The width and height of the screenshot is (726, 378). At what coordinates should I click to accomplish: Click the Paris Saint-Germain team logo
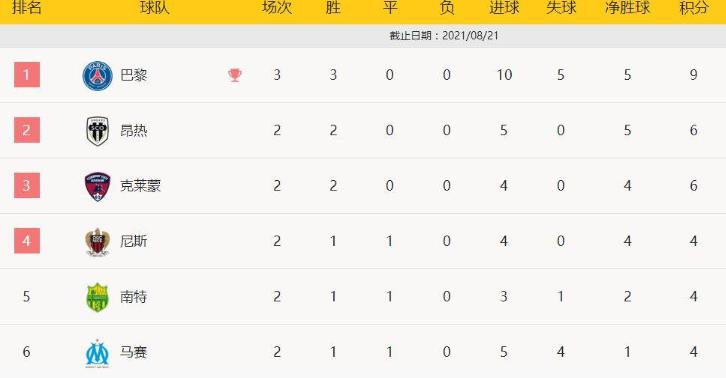click(97, 76)
